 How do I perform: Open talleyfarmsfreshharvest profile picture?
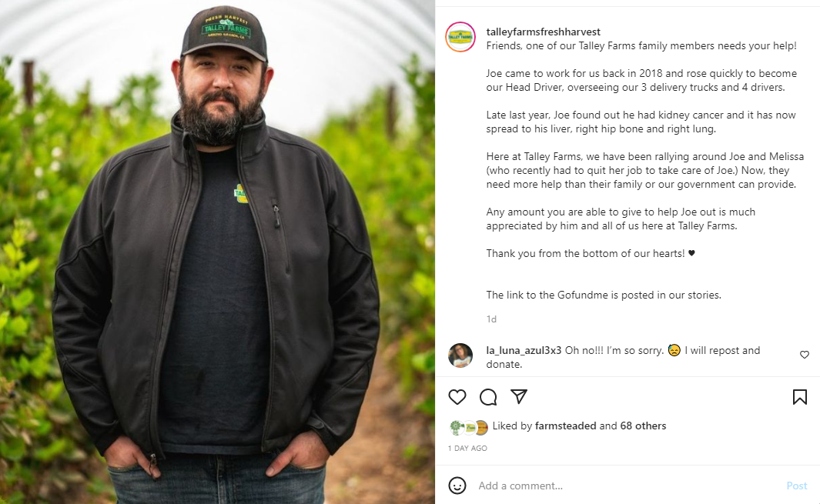click(460, 37)
